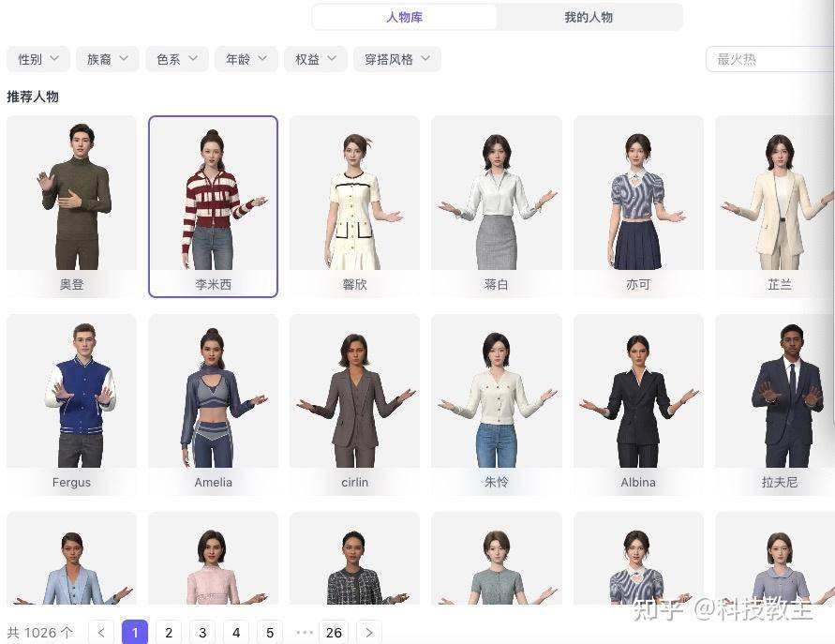Image resolution: width=835 pixels, height=644 pixels.
Task: Click the Fergus name label
Action: point(71,482)
